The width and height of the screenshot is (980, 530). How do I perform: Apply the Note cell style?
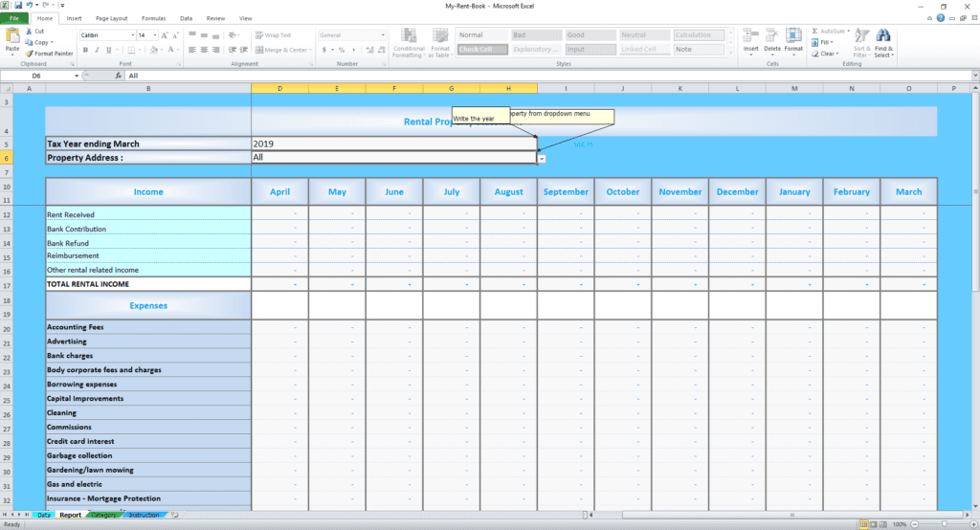pyautogui.click(x=698, y=49)
